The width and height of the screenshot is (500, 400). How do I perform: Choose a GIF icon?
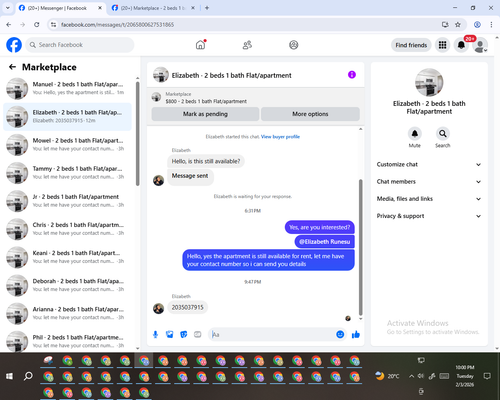(x=198, y=334)
